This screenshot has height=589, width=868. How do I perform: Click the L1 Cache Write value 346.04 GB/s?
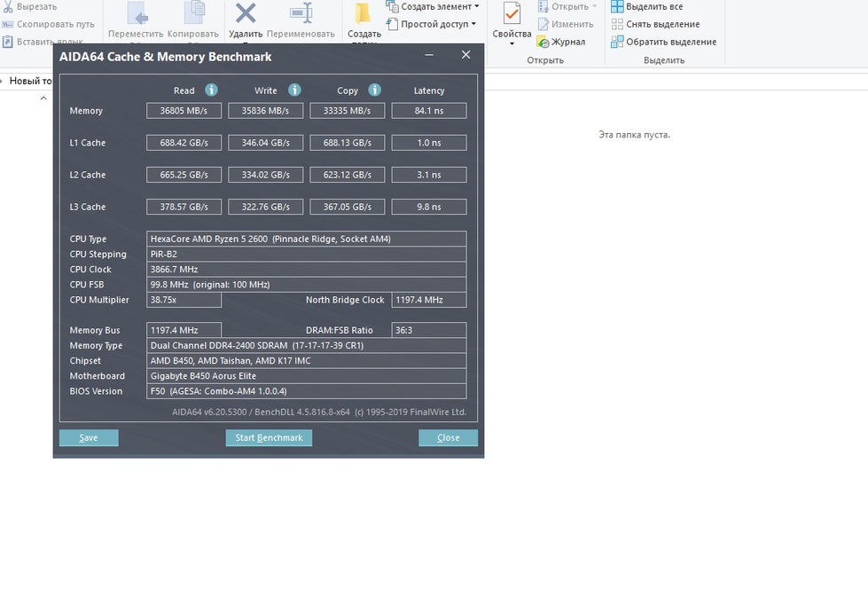tap(266, 143)
